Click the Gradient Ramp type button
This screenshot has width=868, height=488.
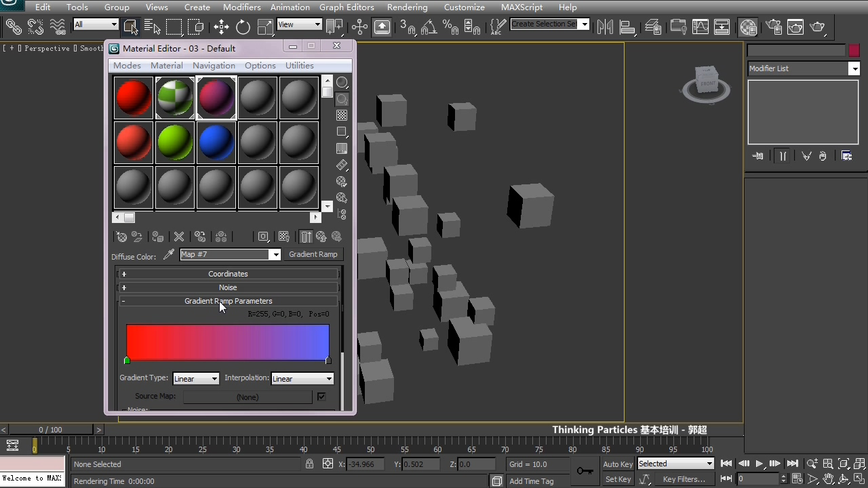pos(313,254)
